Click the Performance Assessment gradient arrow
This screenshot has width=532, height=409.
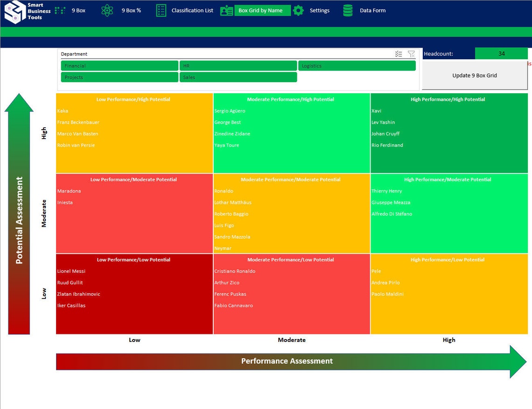click(287, 361)
